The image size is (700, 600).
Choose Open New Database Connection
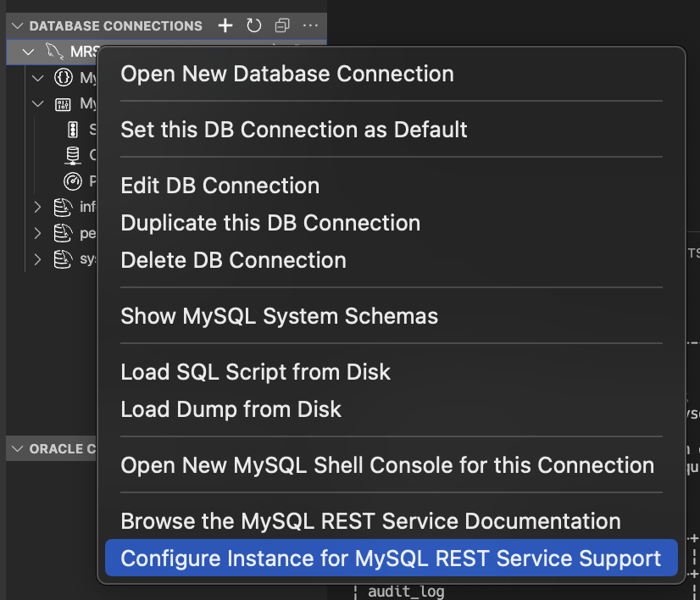287,74
